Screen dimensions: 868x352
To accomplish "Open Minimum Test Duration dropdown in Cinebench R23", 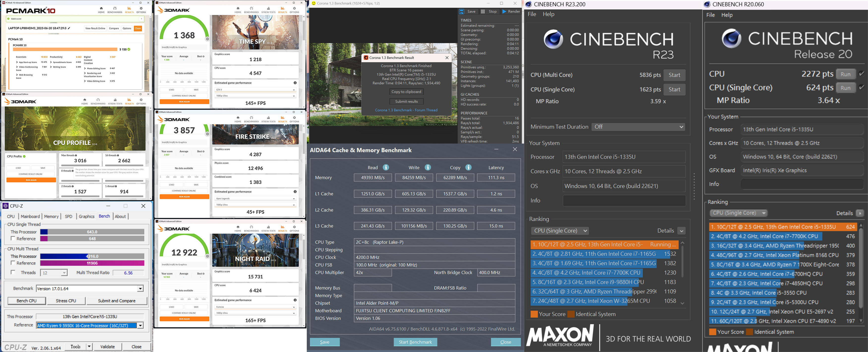I will tap(639, 127).
